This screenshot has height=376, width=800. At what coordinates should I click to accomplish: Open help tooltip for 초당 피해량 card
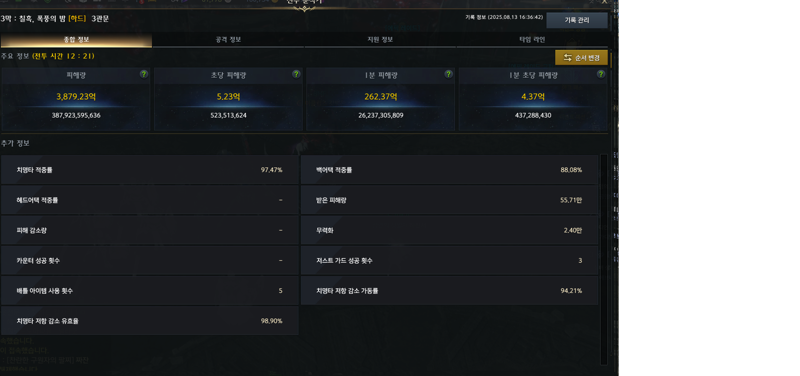coord(296,74)
